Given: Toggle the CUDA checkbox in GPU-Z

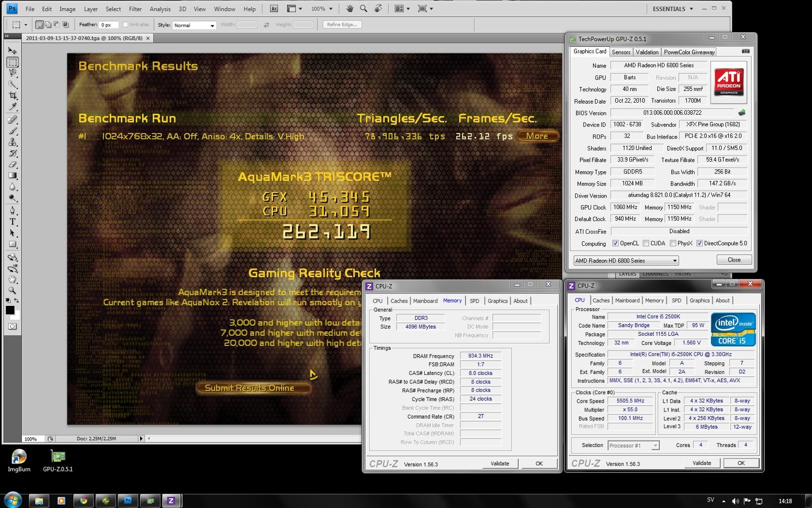Looking at the screenshot, I should click(646, 243).
